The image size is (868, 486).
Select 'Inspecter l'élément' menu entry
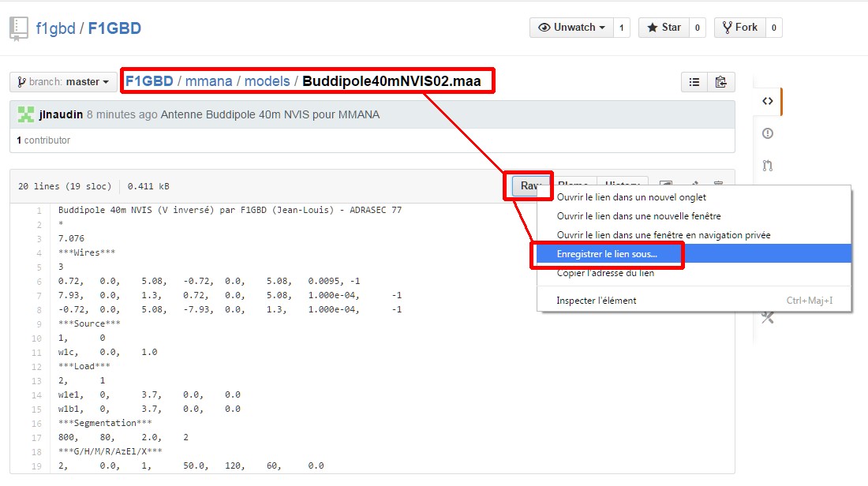694,300
